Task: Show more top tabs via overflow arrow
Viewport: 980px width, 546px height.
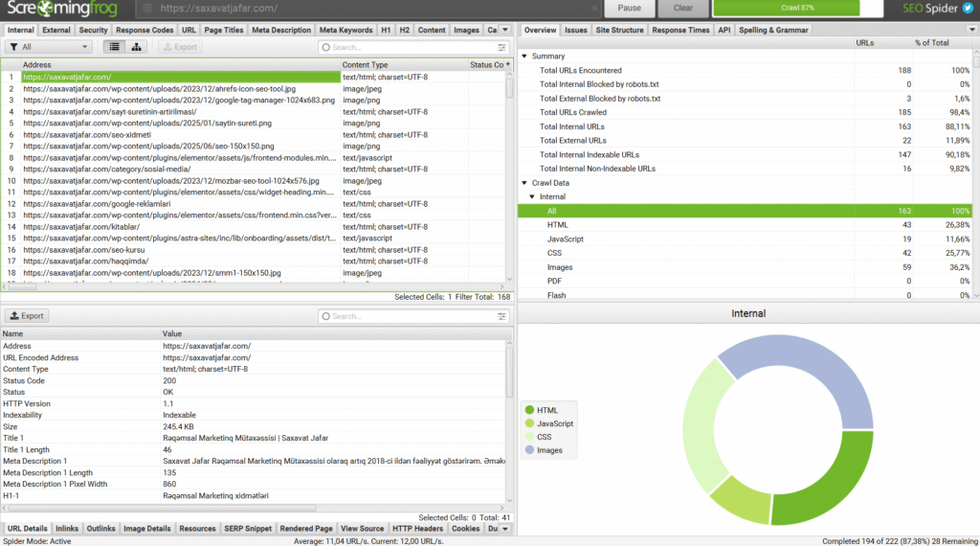Action: (x=504, y=30)
